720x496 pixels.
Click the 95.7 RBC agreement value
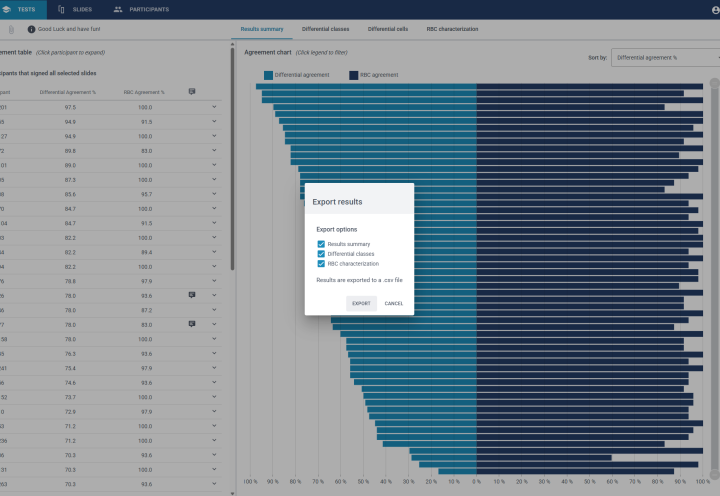(x=146, y=194)
